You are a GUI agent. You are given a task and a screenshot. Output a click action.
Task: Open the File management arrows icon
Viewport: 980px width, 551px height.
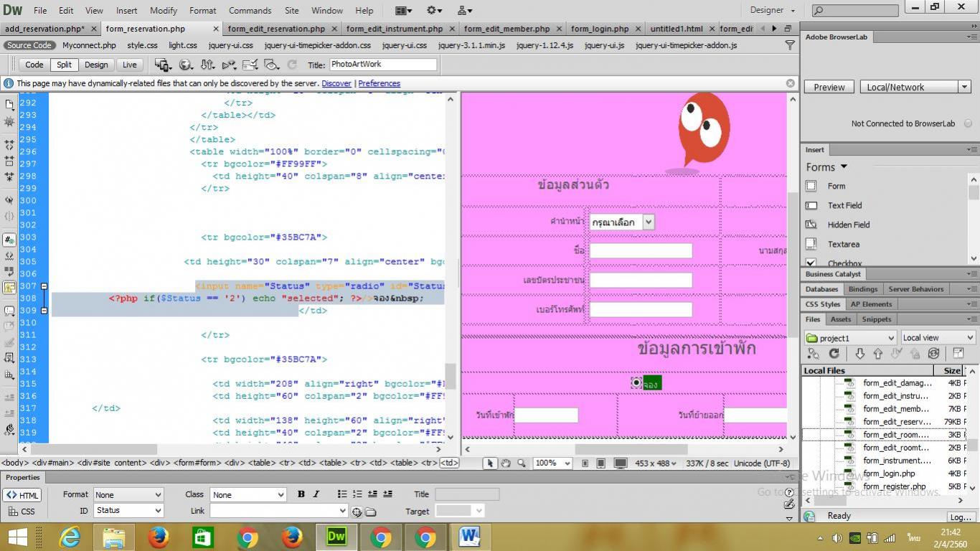click(207, 65)
